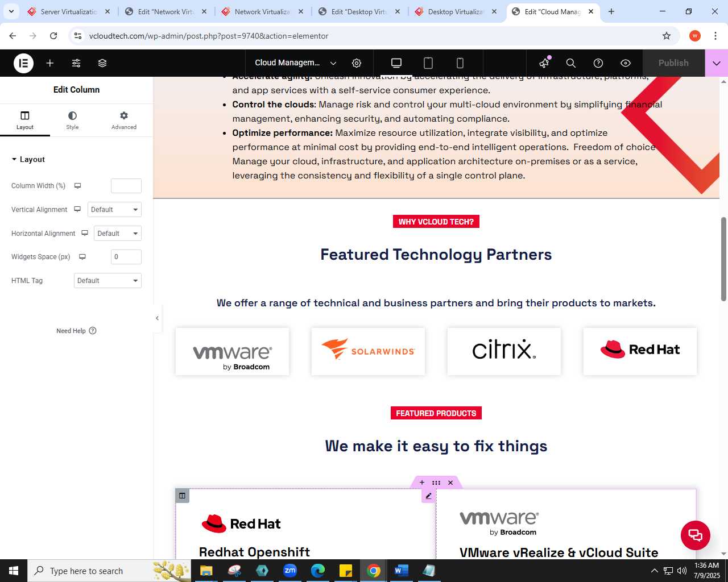Open the Structure layers icon
The image size is (728, 582).
102,63
